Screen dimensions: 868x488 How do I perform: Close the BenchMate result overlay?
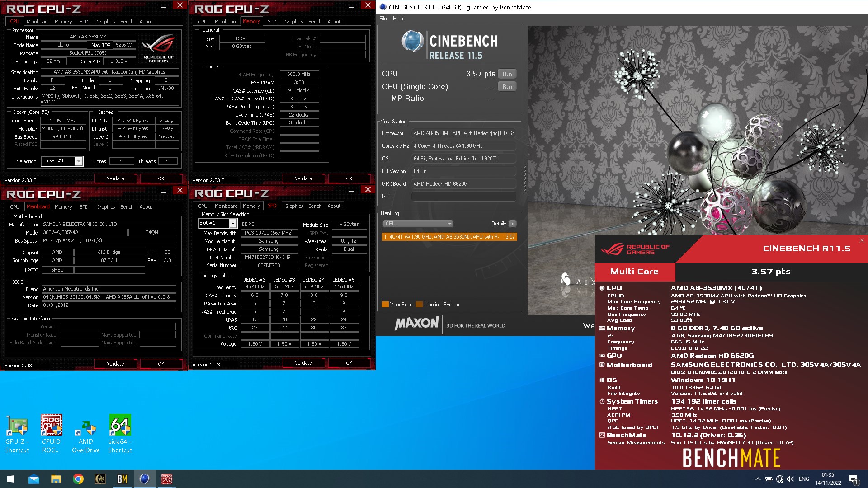click(862, 240)
